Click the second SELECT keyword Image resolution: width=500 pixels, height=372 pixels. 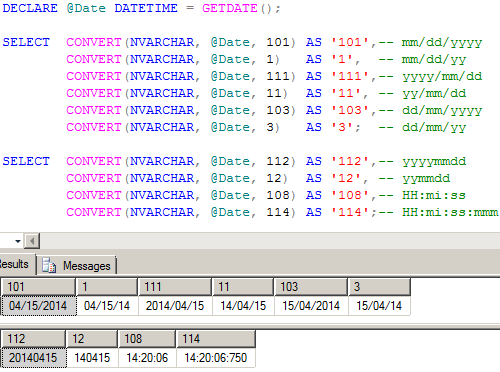(x=26, y=161)
